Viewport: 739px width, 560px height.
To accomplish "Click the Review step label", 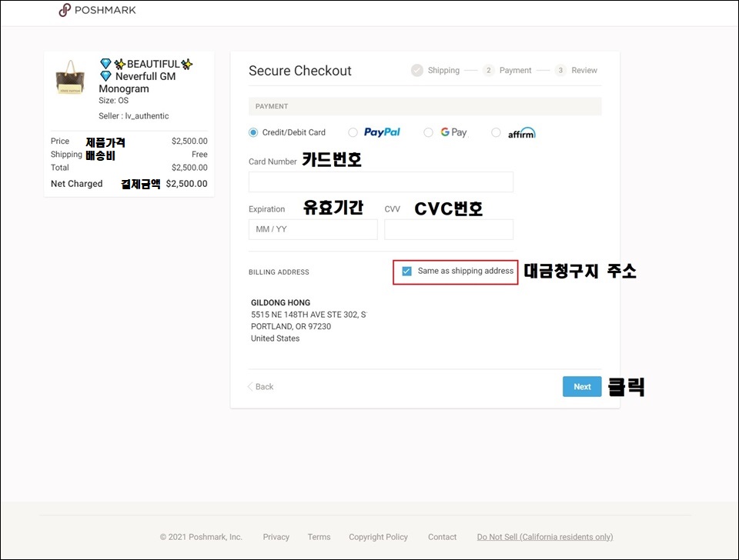I will 584,70.
